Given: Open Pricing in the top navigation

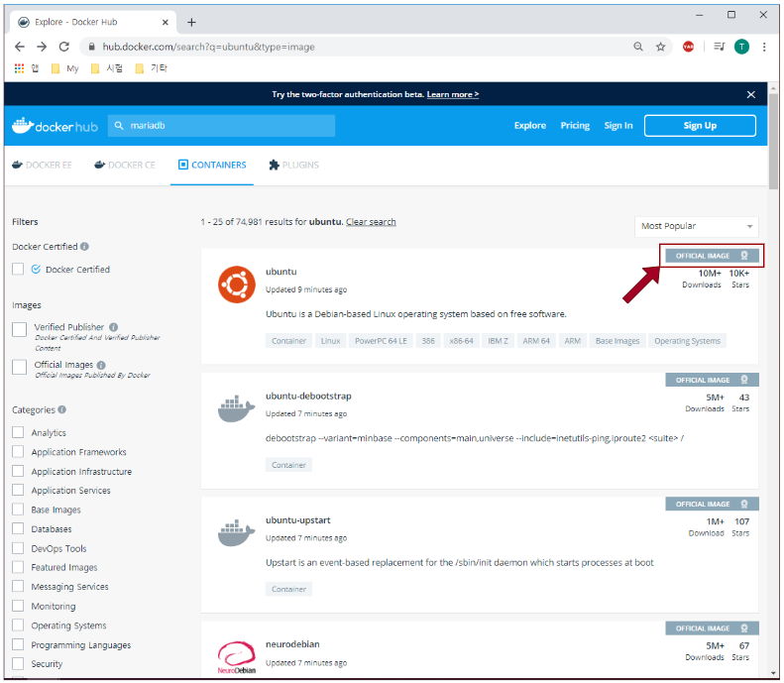Looking at the screenshot, I should (x=575, y=126).
